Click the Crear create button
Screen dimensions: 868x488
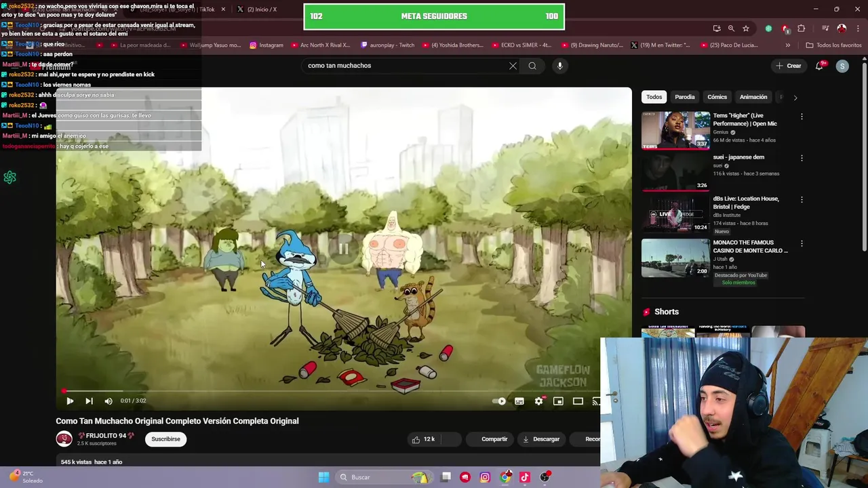coord(789,66)
